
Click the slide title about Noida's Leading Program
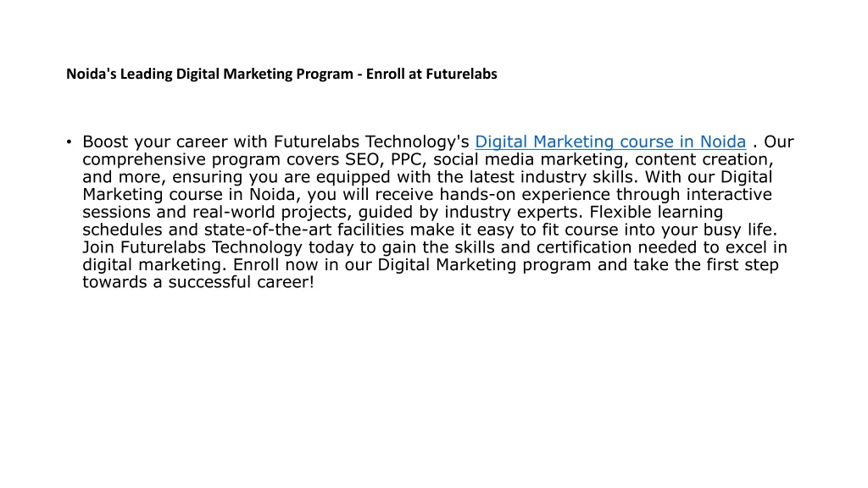pos(281,75)
